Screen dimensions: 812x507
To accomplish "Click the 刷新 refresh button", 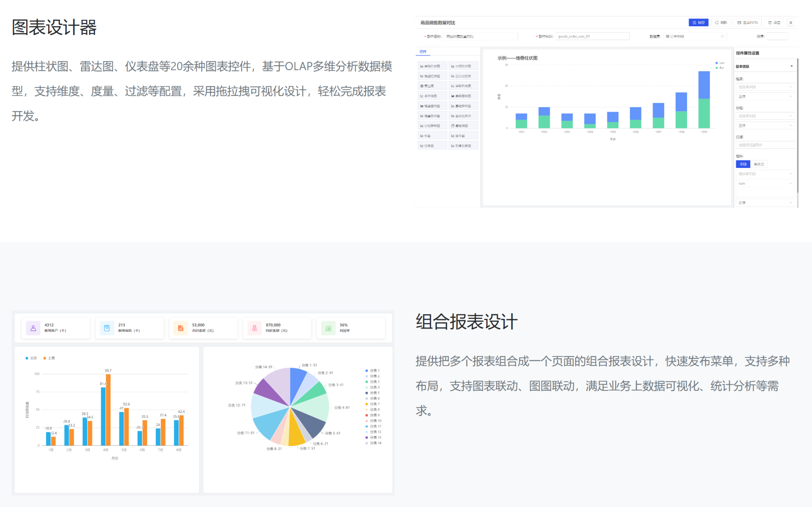I will tap(721, 22).
